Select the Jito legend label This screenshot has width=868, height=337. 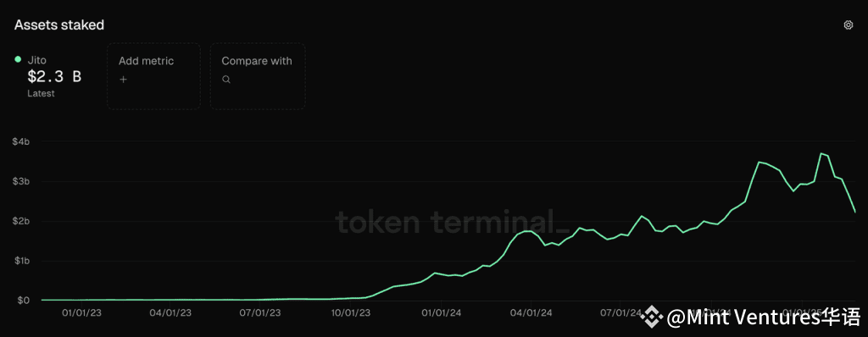37,60
